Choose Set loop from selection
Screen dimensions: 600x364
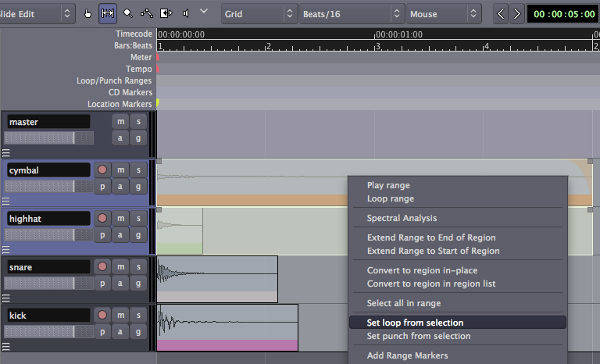tap(457, 323)
